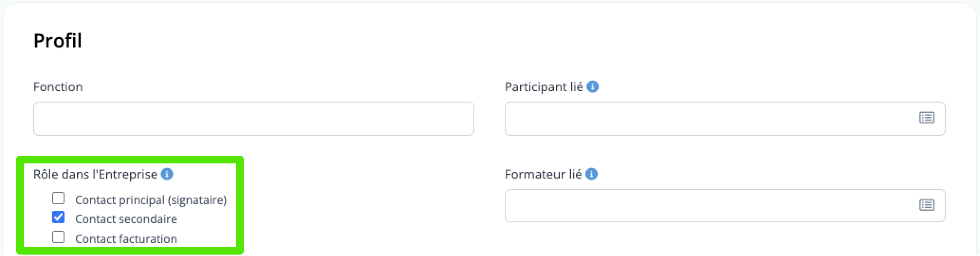Viewport: 980px width, 256px height.
Task: Click the Rôle dans l'Entreprise label
Action: pos(95,174)
